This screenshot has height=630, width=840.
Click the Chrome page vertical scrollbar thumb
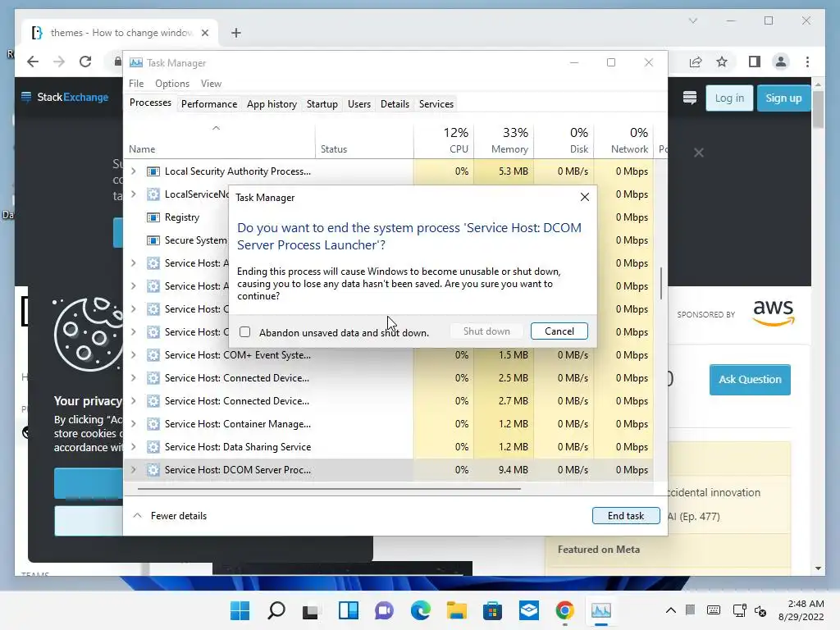818,109
